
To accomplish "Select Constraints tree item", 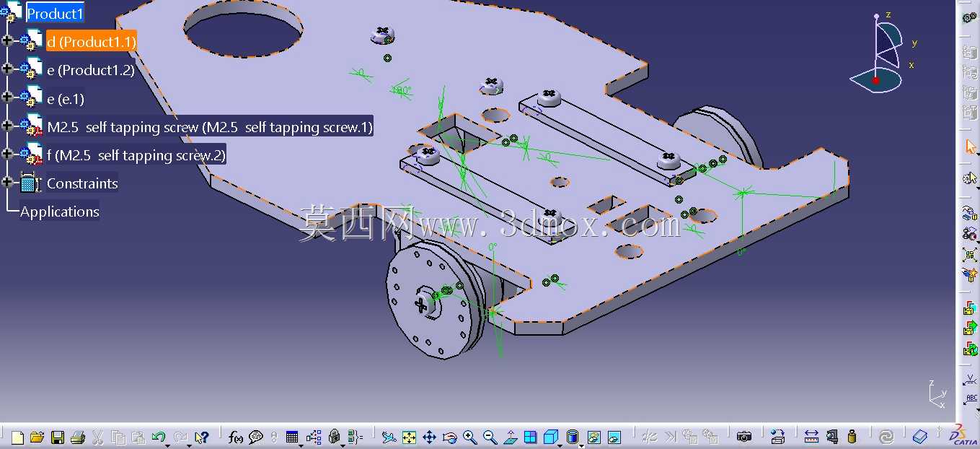I will point(82,183).
